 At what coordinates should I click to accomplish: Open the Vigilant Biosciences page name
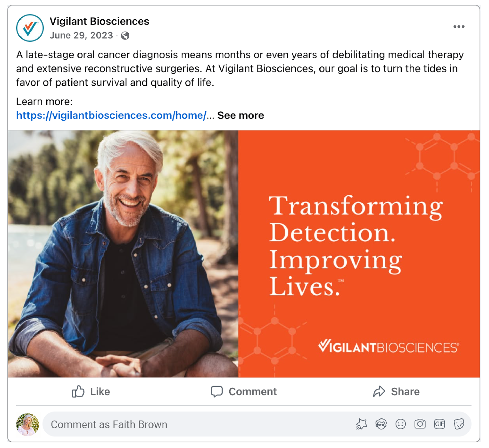pyautogui.click(x=99, y=21)
